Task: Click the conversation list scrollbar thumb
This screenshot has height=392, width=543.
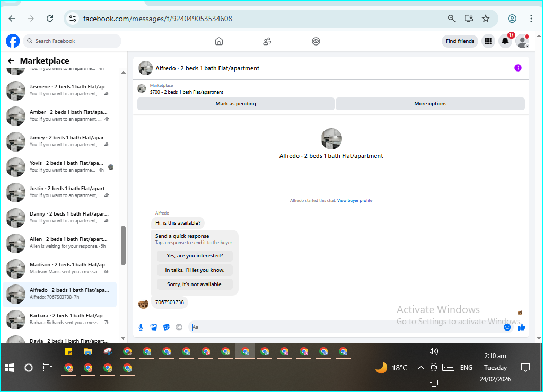Action: (x=123, y=246)
